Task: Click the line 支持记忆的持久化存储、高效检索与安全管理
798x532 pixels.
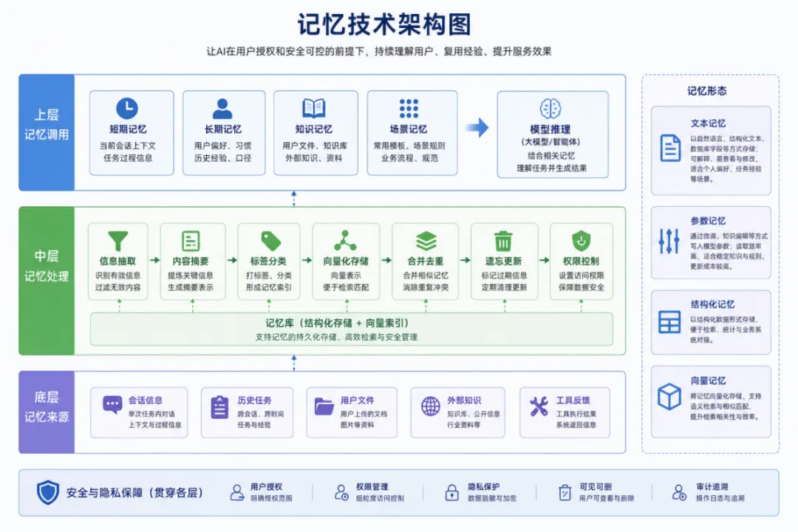Action: 336,337
